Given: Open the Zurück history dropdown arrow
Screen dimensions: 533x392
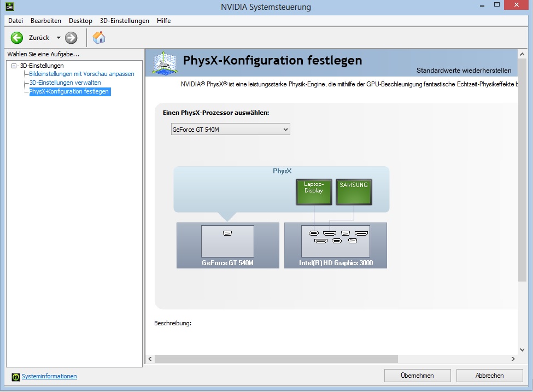Looking at the screenshot, I should point(58,38).
